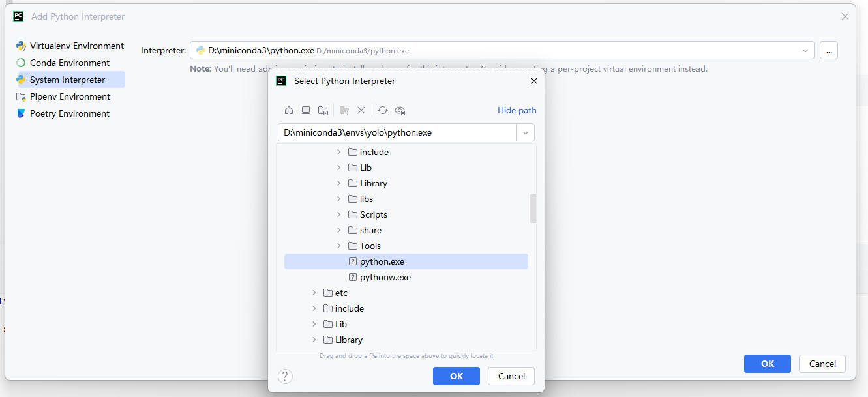Click Pipenv Environment folder icon
The height and width of the screenshot is (397, 868).
point(21,96)
